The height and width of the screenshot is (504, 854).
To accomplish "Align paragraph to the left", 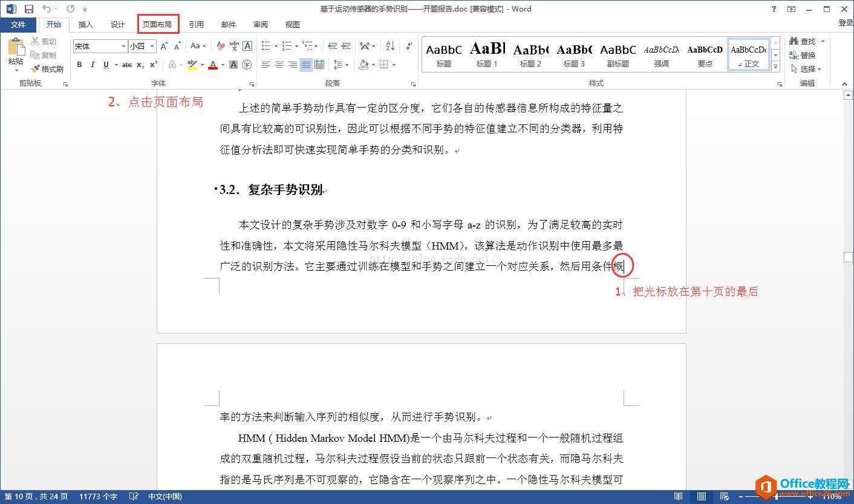I will tap(266, 65).
